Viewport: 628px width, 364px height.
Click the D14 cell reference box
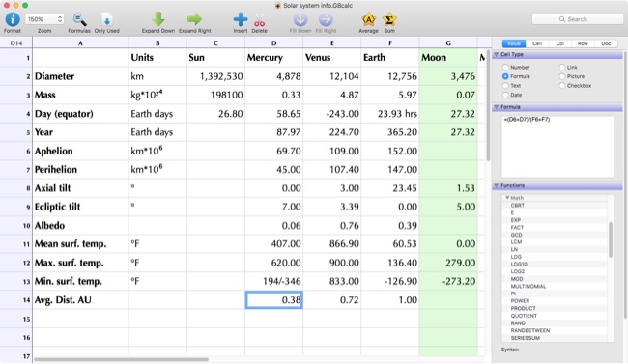pyautogui.click(x=16, y=42)
